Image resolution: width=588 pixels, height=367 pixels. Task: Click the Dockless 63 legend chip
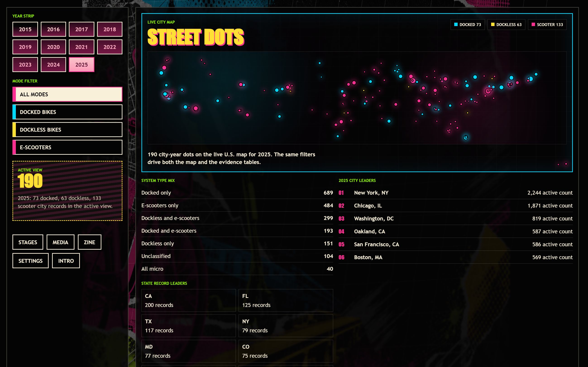(x=506, y=25)
